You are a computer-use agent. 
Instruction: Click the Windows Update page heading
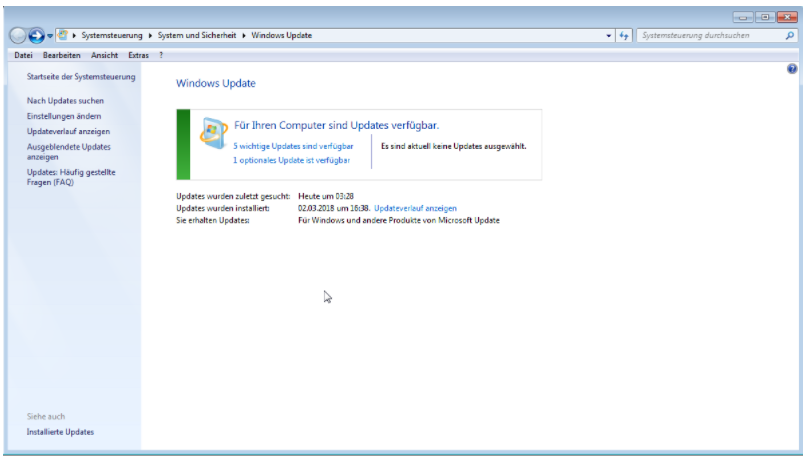click(216, 83)
